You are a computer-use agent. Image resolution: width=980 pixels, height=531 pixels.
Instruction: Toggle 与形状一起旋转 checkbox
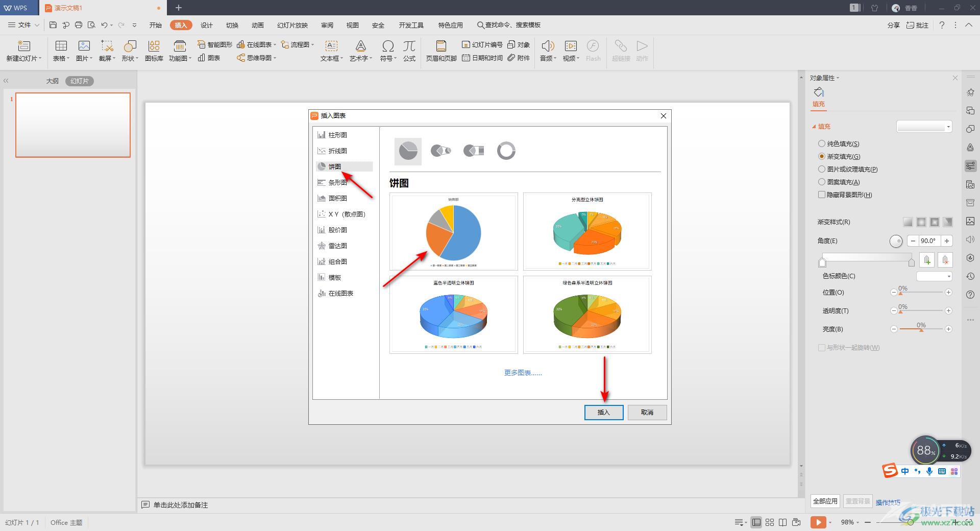click(822, 348)
